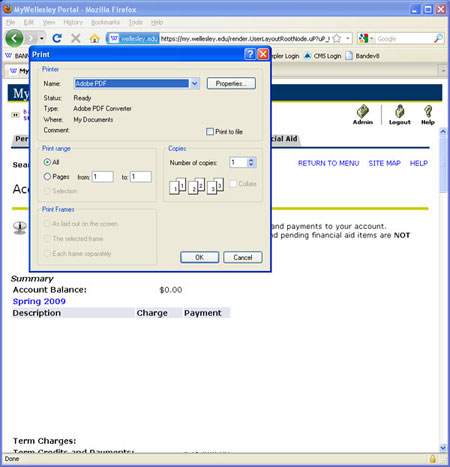This screenshot has height=467, width=450.
Task: Enable the Print to file checkbox
Action: [x=210, y=132]
